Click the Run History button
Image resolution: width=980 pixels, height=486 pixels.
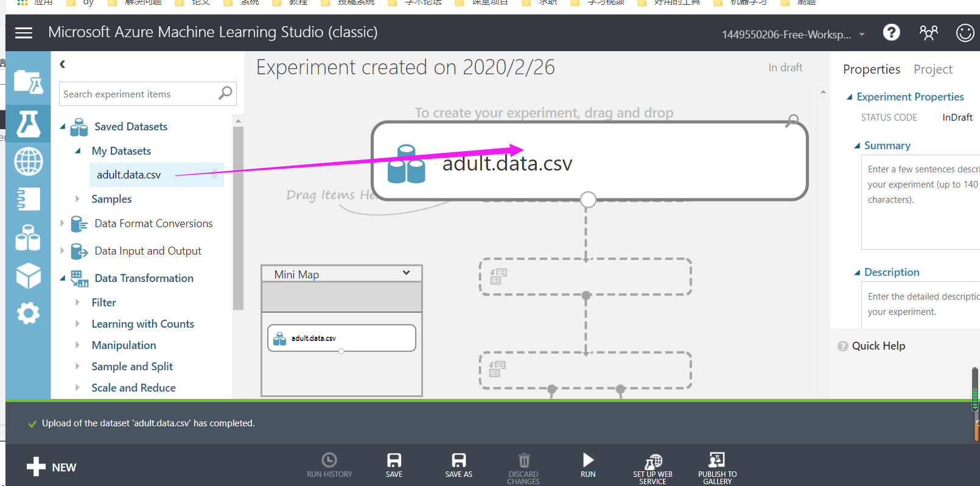(x=329, y=465)
